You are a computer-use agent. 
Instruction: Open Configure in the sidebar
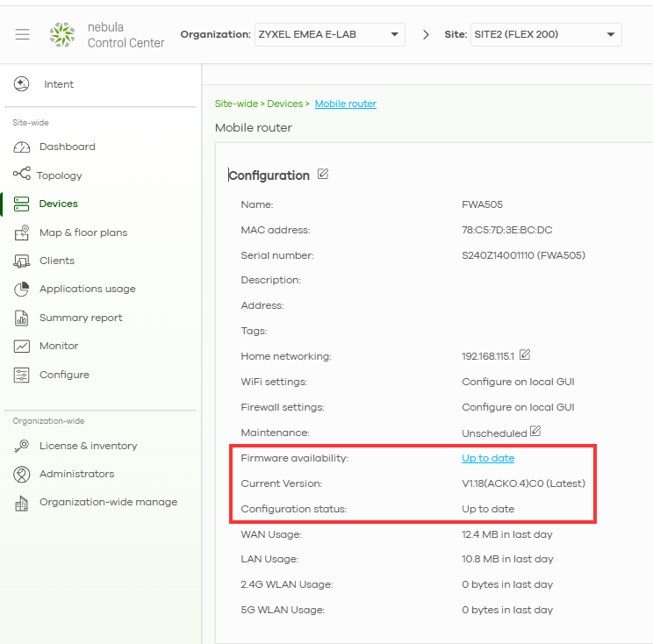pos(64,375)
